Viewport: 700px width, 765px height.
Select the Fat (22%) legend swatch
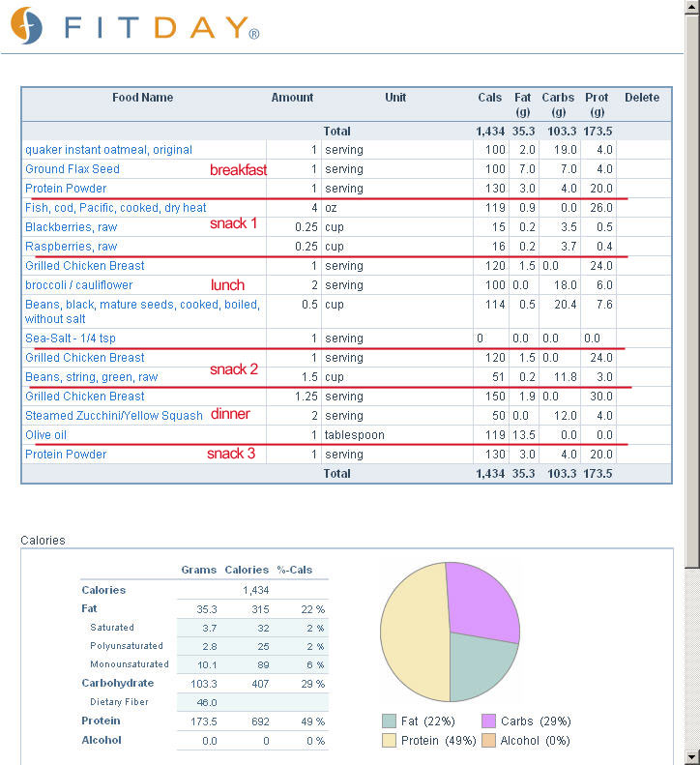click(389, 721)
